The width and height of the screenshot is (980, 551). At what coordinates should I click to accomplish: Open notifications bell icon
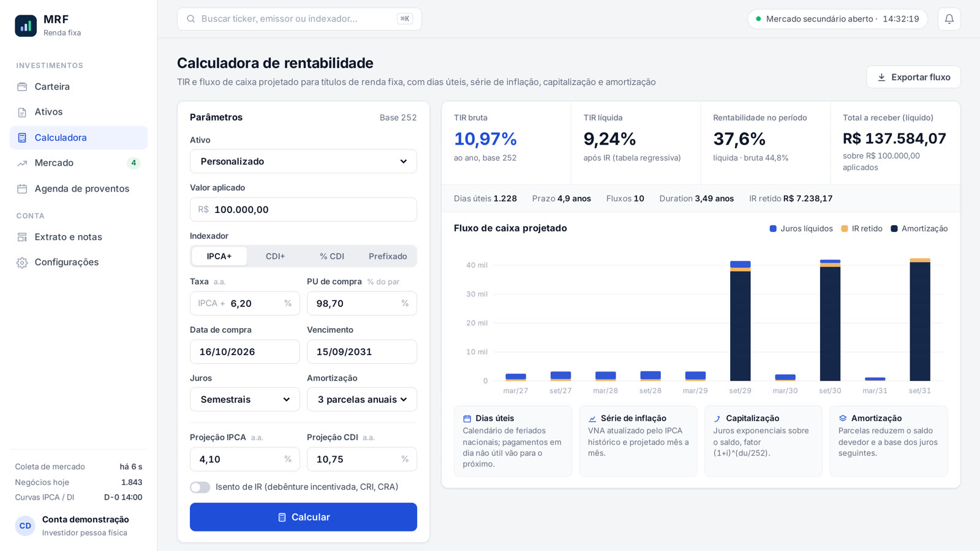point(949,19)
